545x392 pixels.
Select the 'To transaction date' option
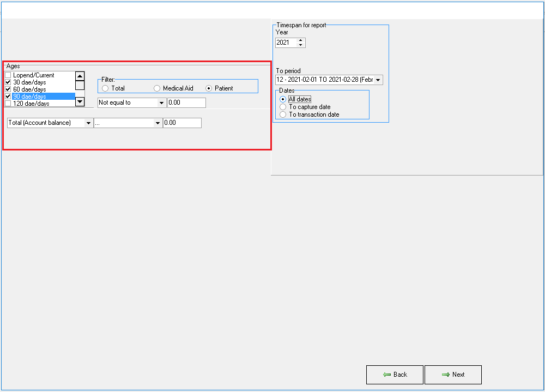coord(283,114)
